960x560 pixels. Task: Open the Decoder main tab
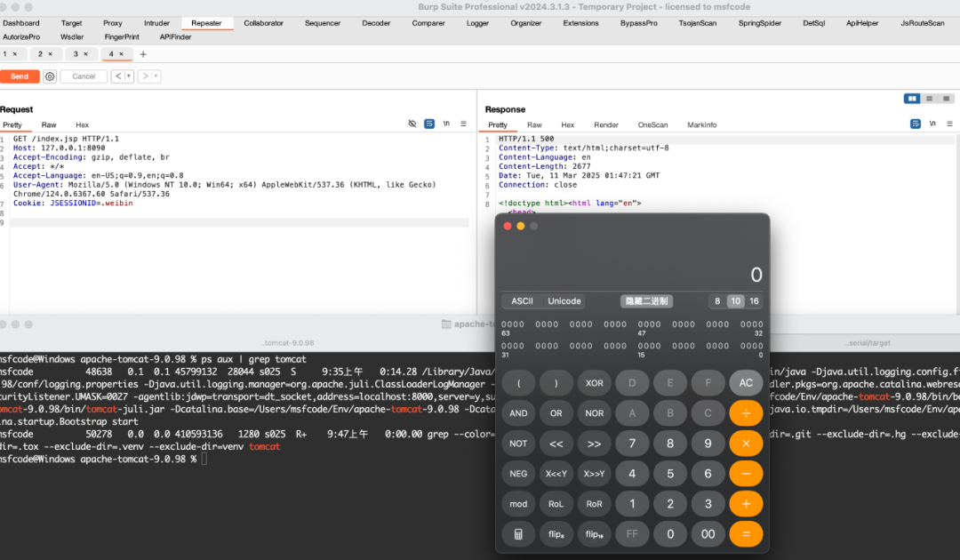[x=376, y=23]
